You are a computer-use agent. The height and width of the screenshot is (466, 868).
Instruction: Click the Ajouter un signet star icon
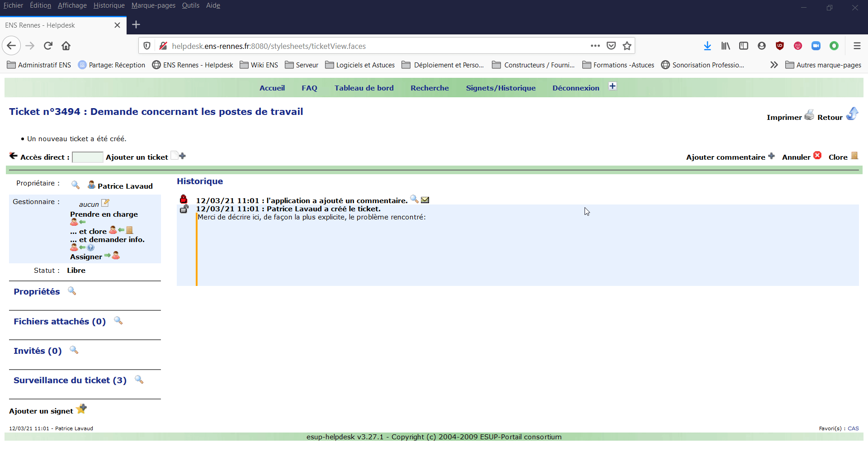pyautogui.click(x=81, y=409)
